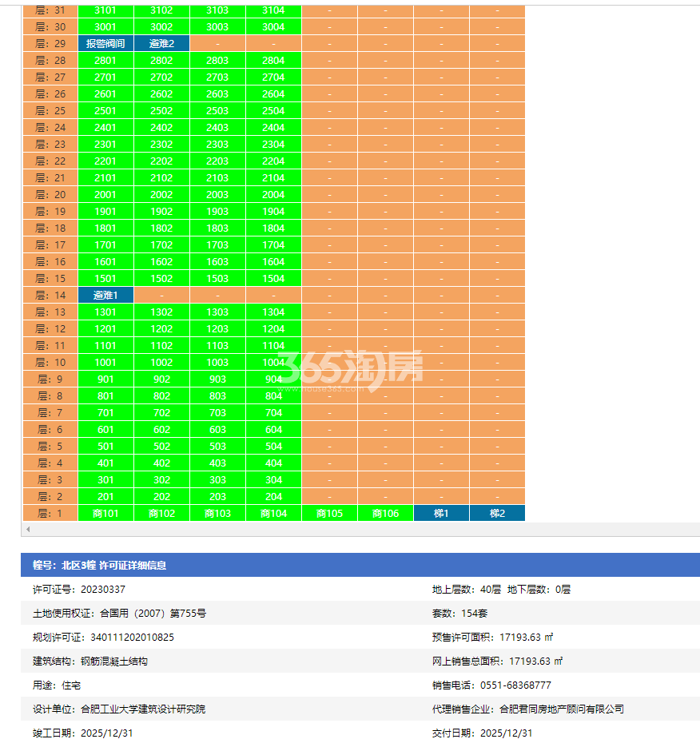
Task: Select commercial unit 商102
Action: pos(161,513)
